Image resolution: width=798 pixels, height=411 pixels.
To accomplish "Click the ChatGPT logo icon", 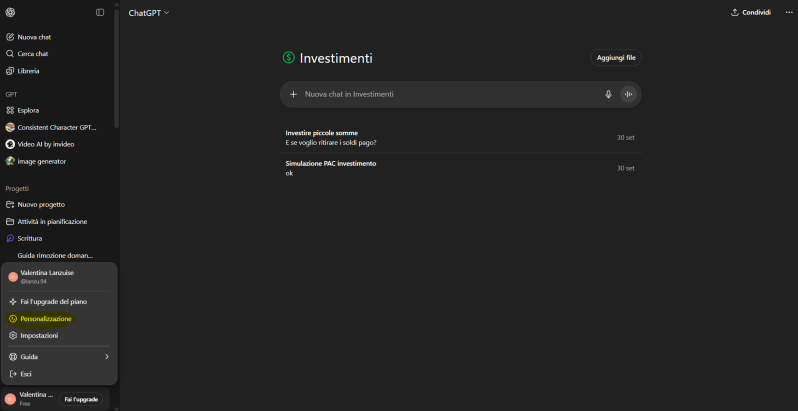I will click(10, 12).
